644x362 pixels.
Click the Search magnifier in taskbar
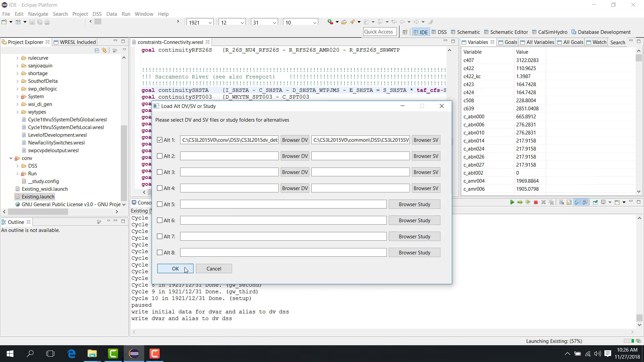pos(30,354)
